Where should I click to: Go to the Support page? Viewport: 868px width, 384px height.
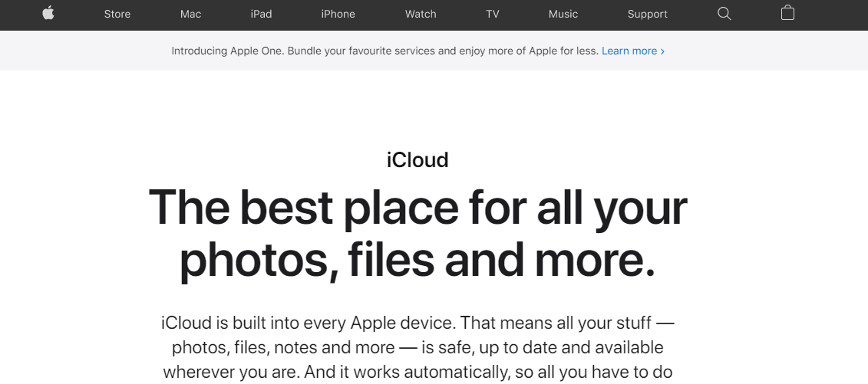pos(647,15)
